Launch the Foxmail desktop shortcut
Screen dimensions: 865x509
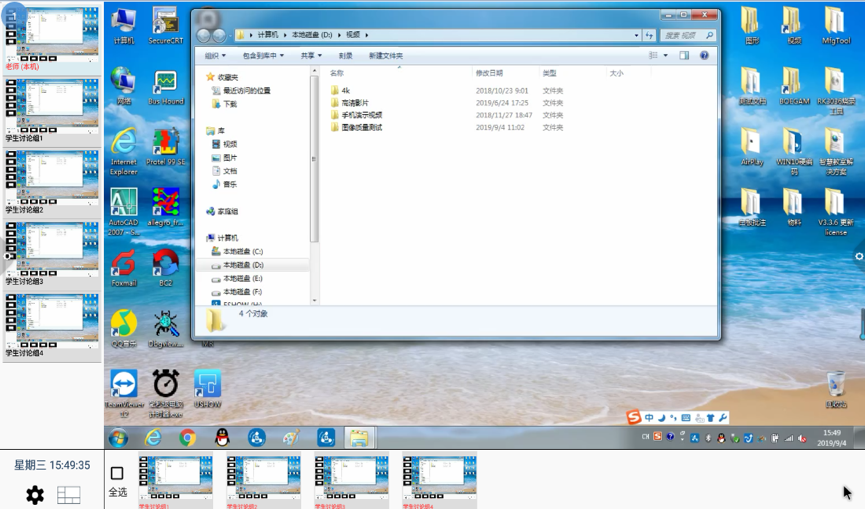click(x=124, y=265)
